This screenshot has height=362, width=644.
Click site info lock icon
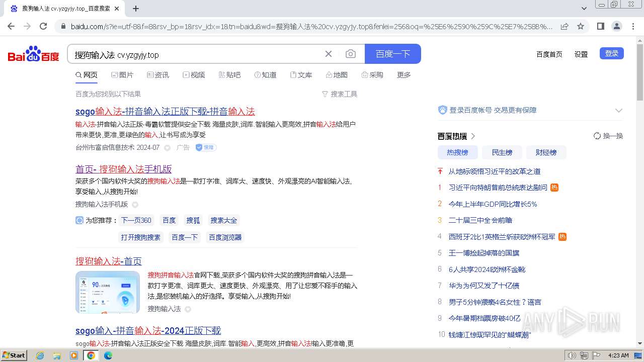point(63,26)
